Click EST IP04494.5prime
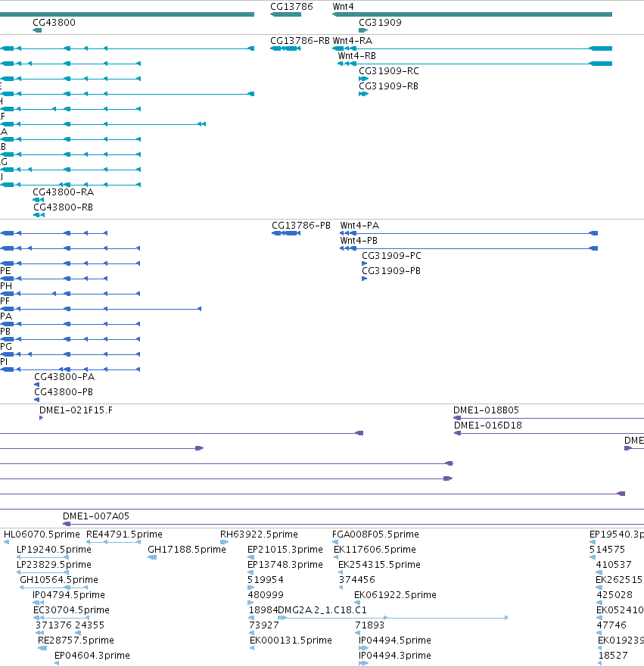644x667 pixels. tap(395, 641)
